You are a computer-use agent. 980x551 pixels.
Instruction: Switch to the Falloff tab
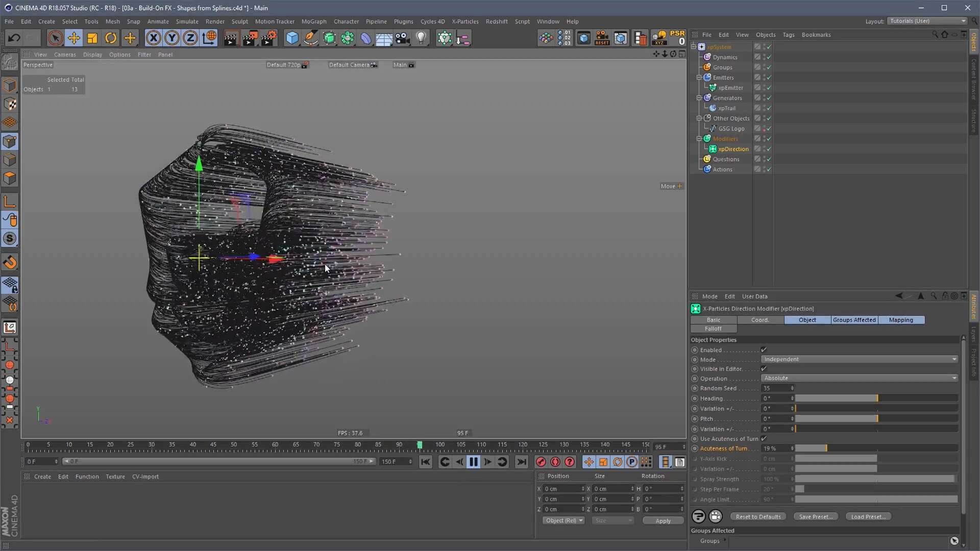pyautogui.click(x=713, y=329)
